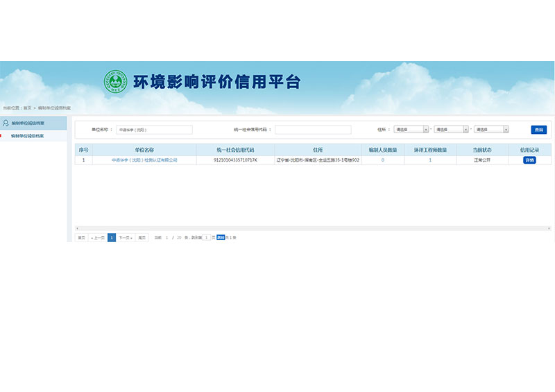The height and width of the screenshot is (392, 555).
Task: Select page 1 in pagination
Action: pos(112,237)
